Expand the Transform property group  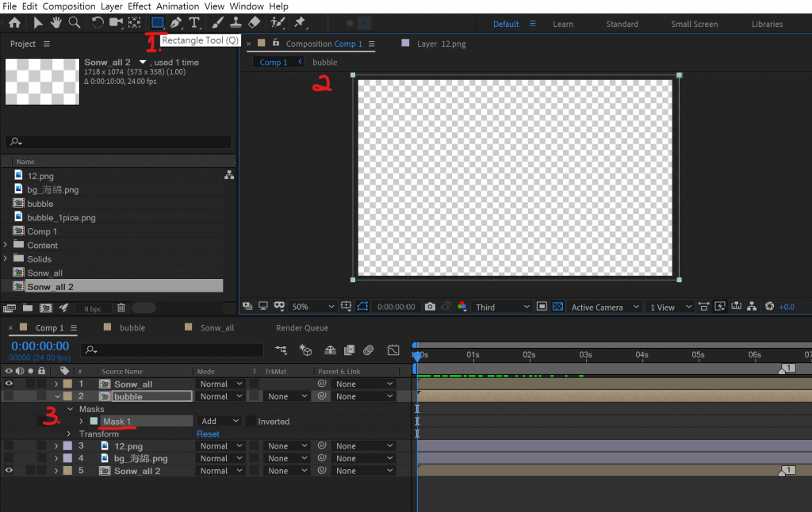(69, 434)
